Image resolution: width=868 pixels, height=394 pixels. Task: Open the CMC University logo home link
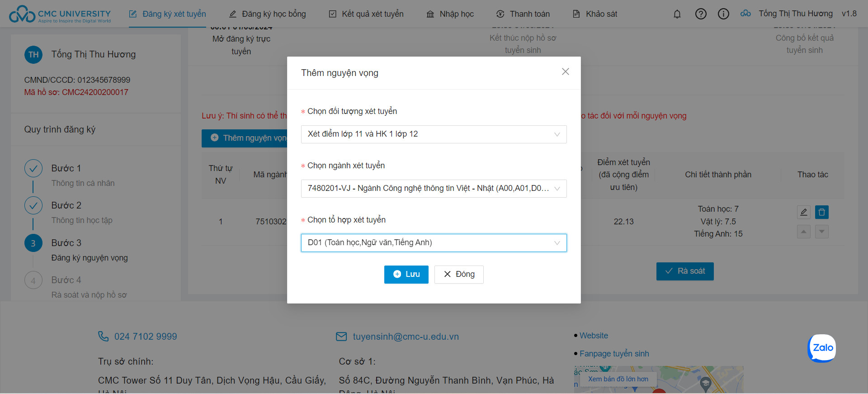click(60, 14)
